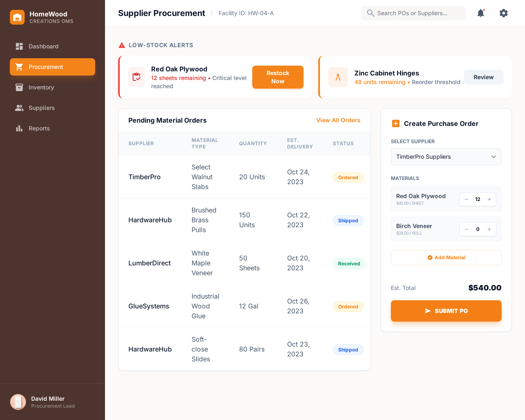The width and height of the screenshot is (525, 420).
Task: Decrease Red Oak Plywood quantity
Action: coord(466,199)
